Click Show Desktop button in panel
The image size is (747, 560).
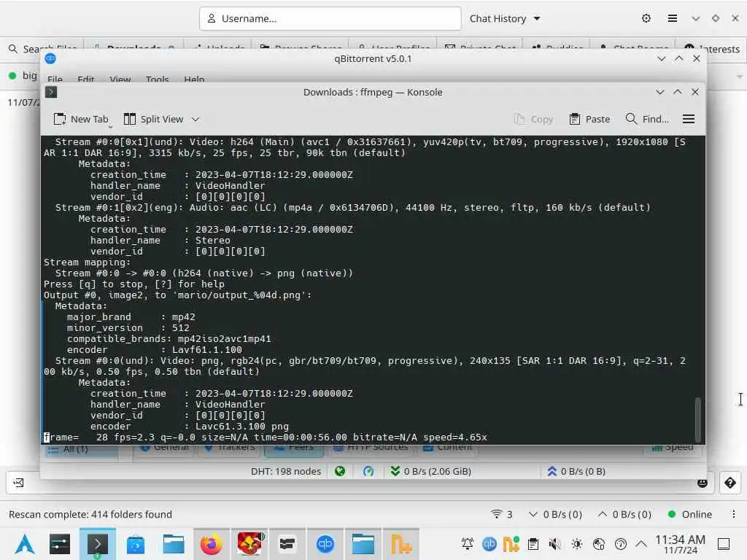click(x=724, y=544)
